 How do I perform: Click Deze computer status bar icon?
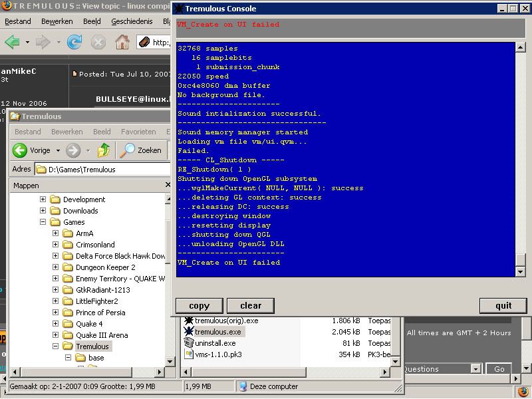point(243,386)
